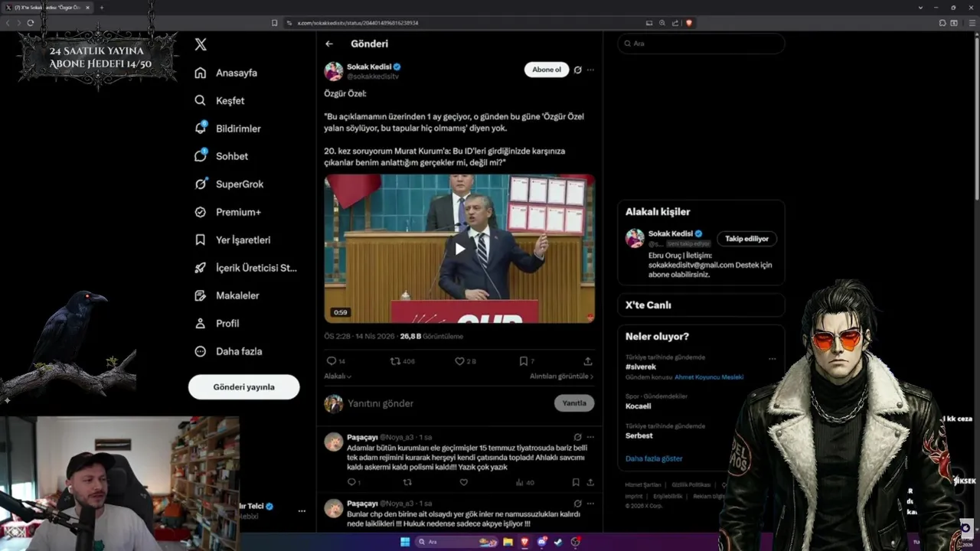Open more options for Sokak Kedisi post

tap(590, 70)
